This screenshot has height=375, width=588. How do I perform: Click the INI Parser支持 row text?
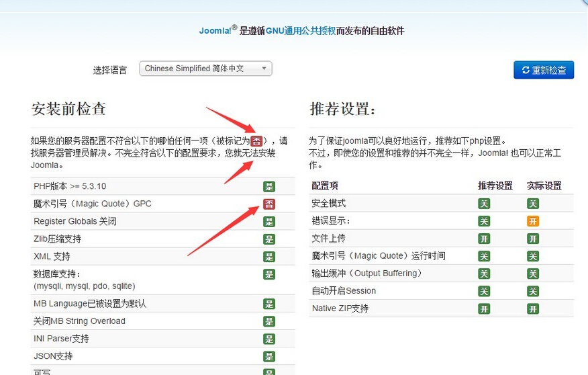tap(61, 339)
